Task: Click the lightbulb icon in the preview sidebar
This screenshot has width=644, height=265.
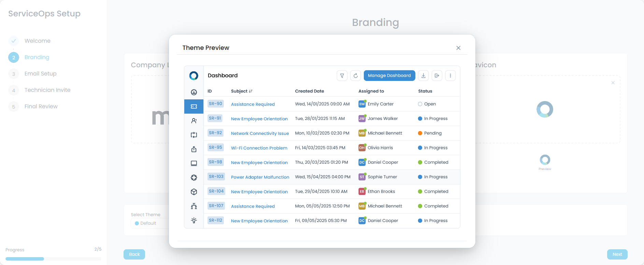Action: (194, 221)
